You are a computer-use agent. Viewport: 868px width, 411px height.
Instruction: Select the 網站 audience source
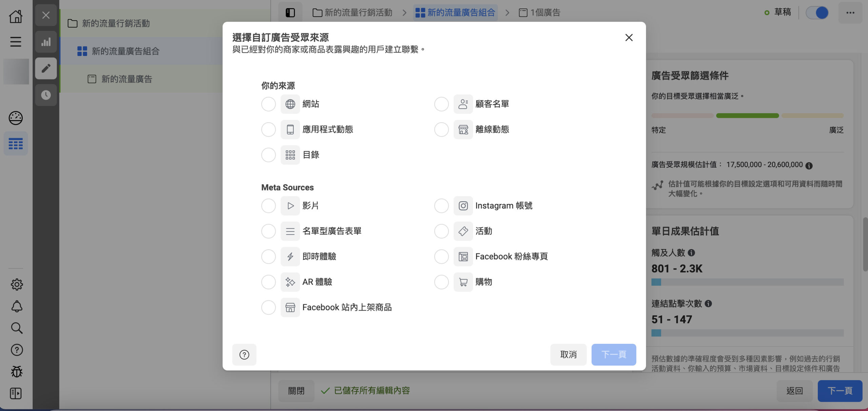(x=268, y=104)
